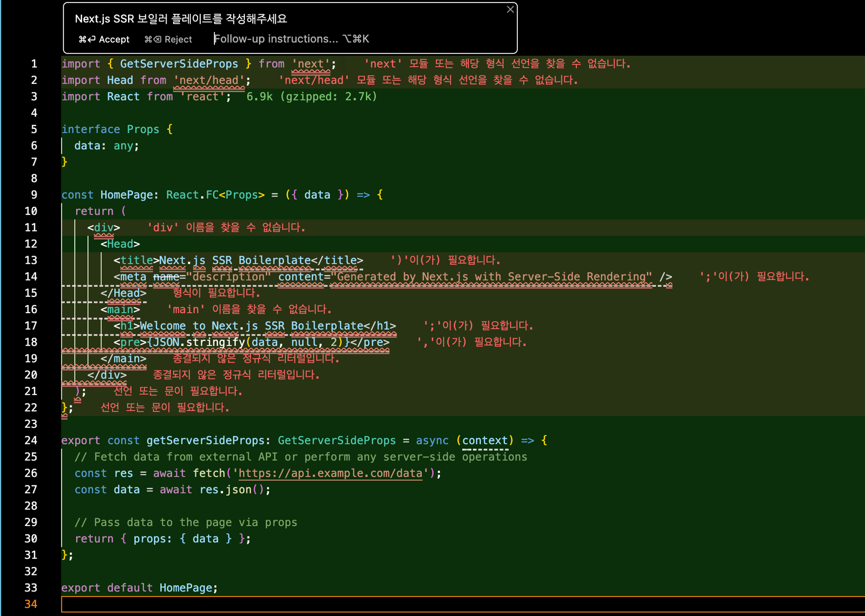Click the <Head> opening tag on line 12

[x=120, y=244]
